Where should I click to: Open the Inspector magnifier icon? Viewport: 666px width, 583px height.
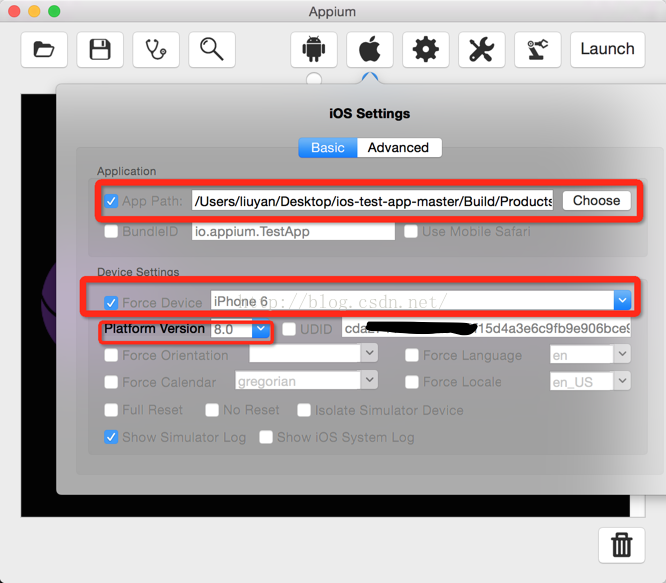coord(212,49)
